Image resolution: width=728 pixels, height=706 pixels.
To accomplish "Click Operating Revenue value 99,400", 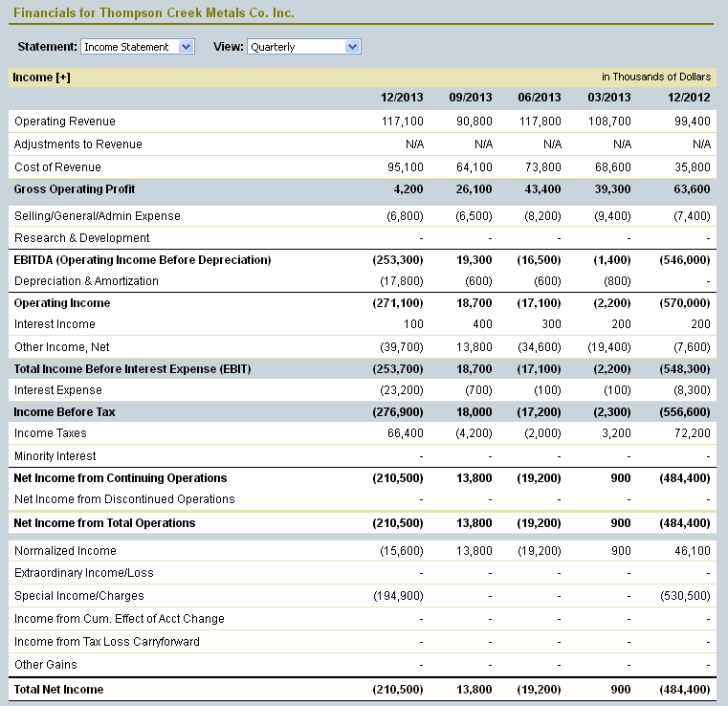I will pos(693,121).
